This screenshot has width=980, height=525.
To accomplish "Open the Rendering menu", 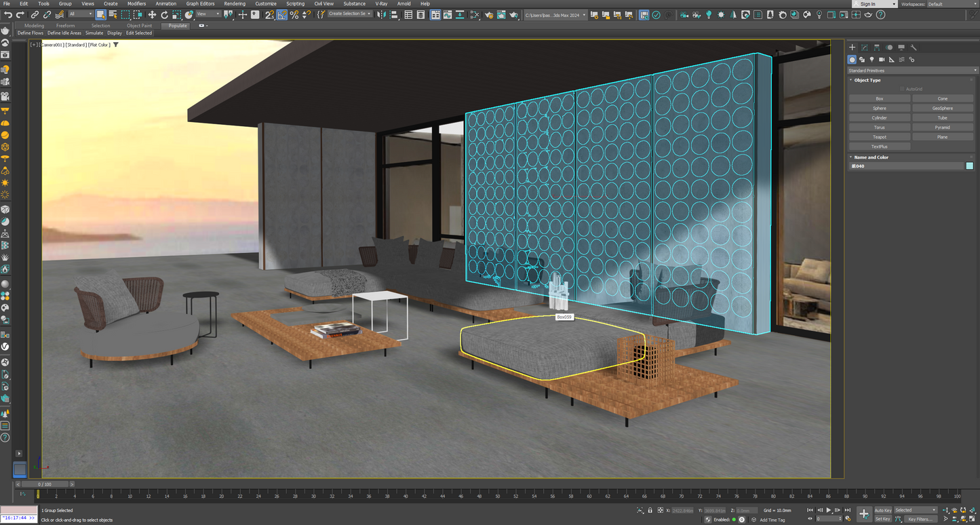I will [235, 3].
